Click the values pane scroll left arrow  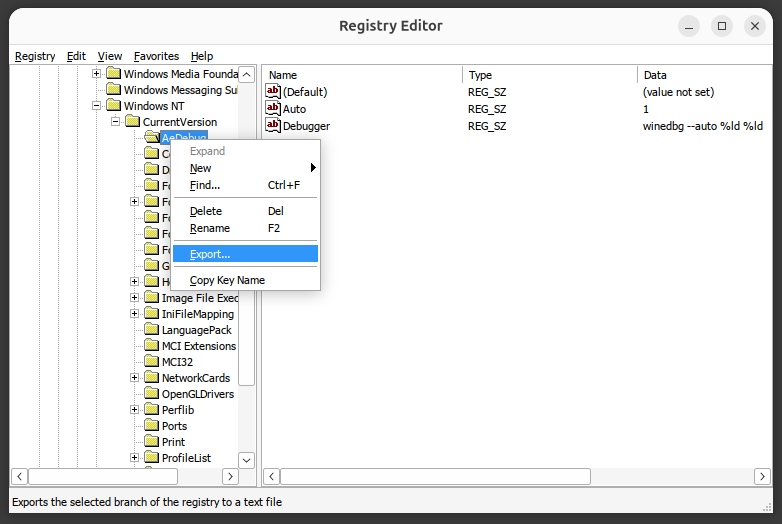[x=271, y=476]
